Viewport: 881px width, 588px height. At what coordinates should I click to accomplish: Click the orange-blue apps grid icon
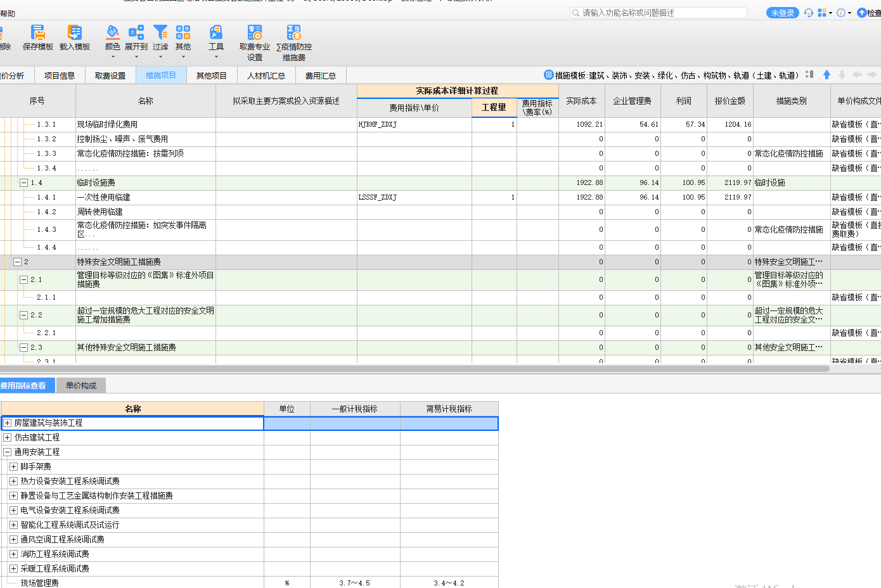(822, 13)
